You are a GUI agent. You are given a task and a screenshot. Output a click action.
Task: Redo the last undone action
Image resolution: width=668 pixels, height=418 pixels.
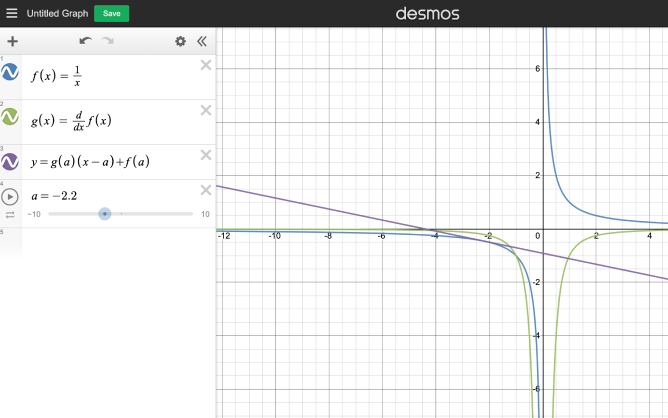pos(107,41)
